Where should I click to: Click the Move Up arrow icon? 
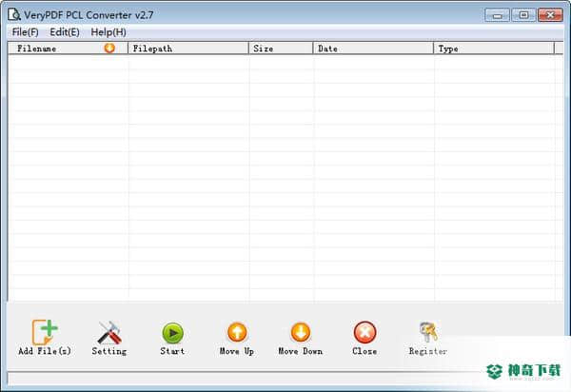[x=237, y=332]
